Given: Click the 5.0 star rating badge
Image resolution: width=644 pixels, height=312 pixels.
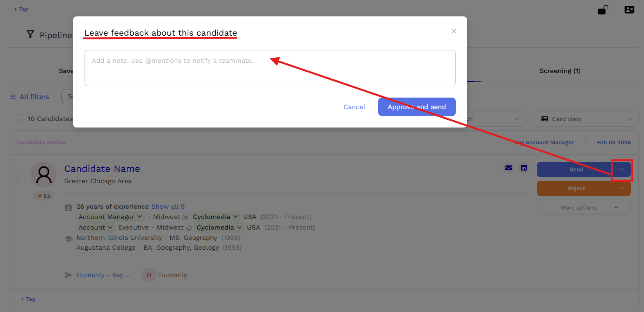Looking at the screenshot, I should [44, 196].
